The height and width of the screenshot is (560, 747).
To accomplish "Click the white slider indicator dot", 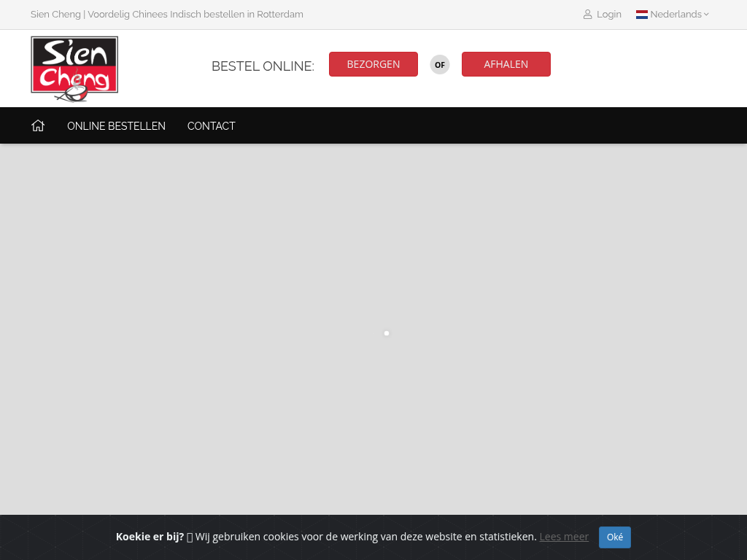I will [387, 333].
